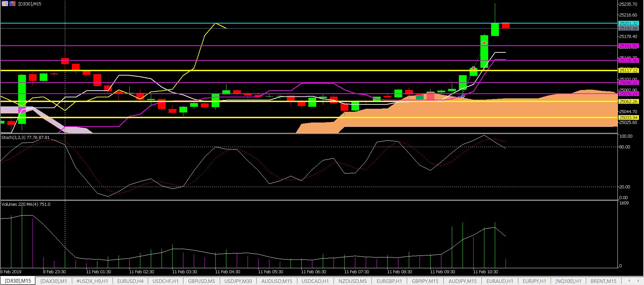Go to the USDJPY,M30 chart tab
Screen dimensions: 644x285
pyautogui.click(x=238, y=281)
